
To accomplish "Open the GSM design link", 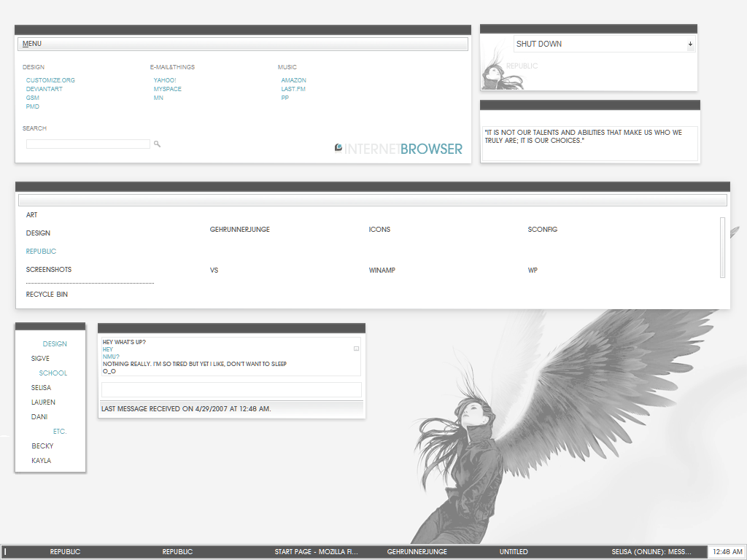I will [32, 98].
